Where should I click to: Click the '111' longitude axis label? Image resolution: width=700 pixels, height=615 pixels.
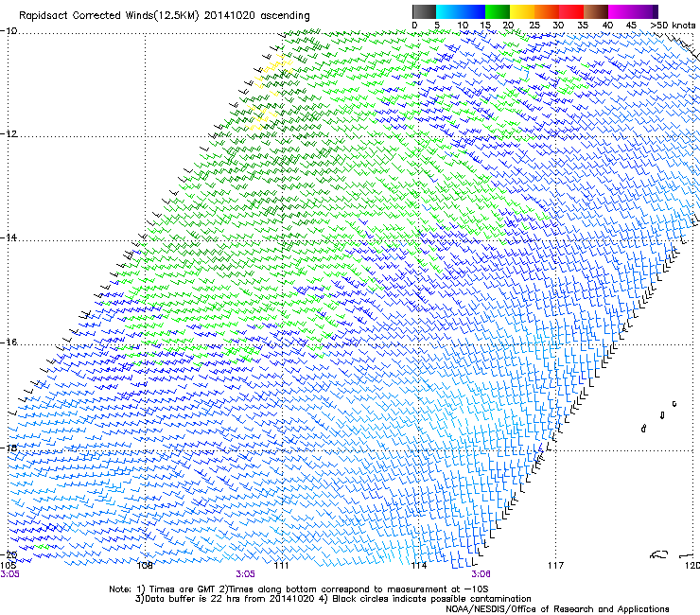(281, 566)
